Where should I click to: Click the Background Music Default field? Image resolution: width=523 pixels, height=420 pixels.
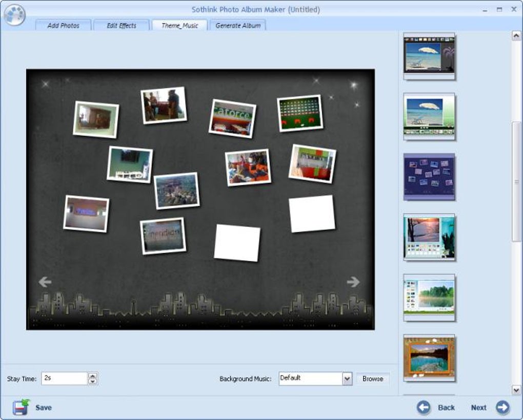pyautogui.click(x=311, y=379)
